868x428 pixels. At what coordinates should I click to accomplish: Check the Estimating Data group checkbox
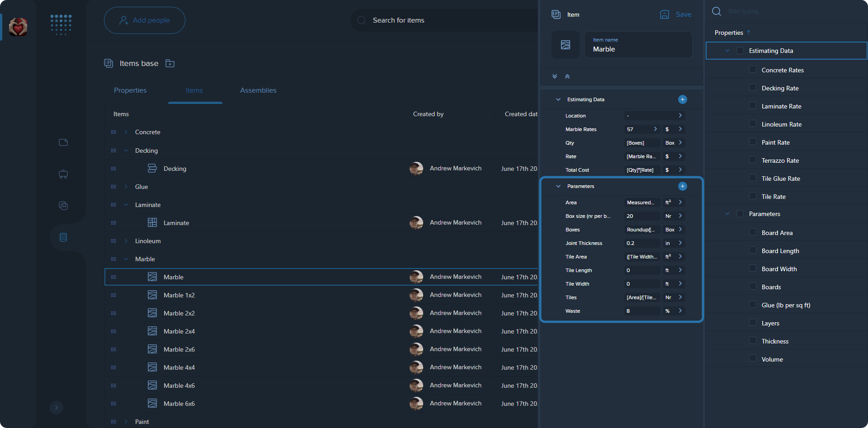740,51
